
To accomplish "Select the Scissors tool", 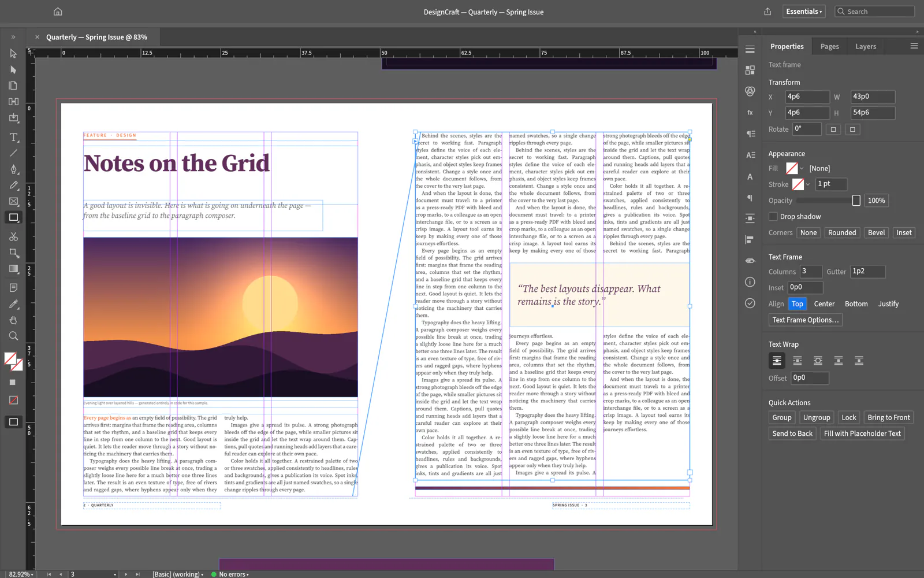I will point(13,237).
